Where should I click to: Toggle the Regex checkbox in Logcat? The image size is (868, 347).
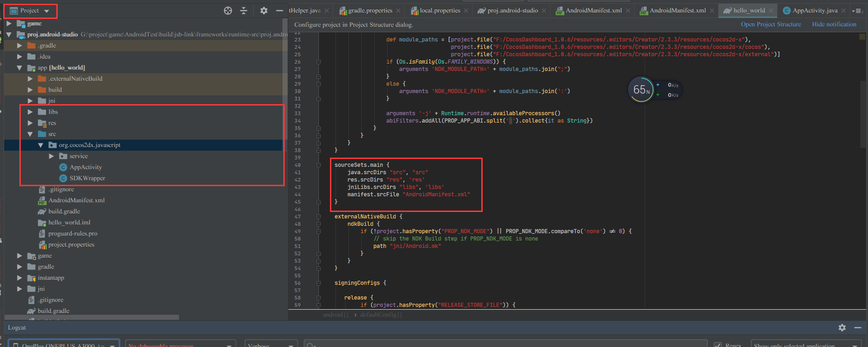(x=718, y=345)
